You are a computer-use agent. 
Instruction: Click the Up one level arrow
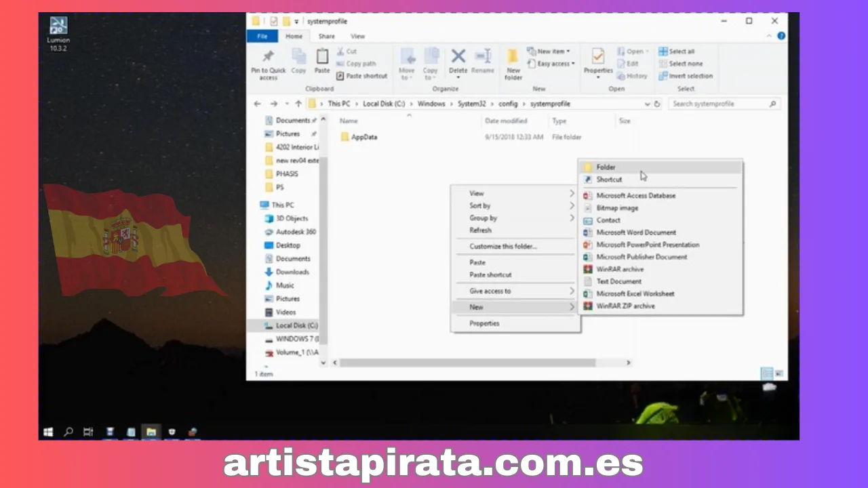(298, 104)
